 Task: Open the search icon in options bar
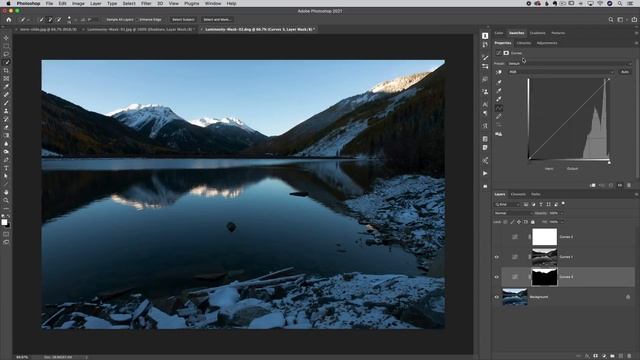click(611, 20)
